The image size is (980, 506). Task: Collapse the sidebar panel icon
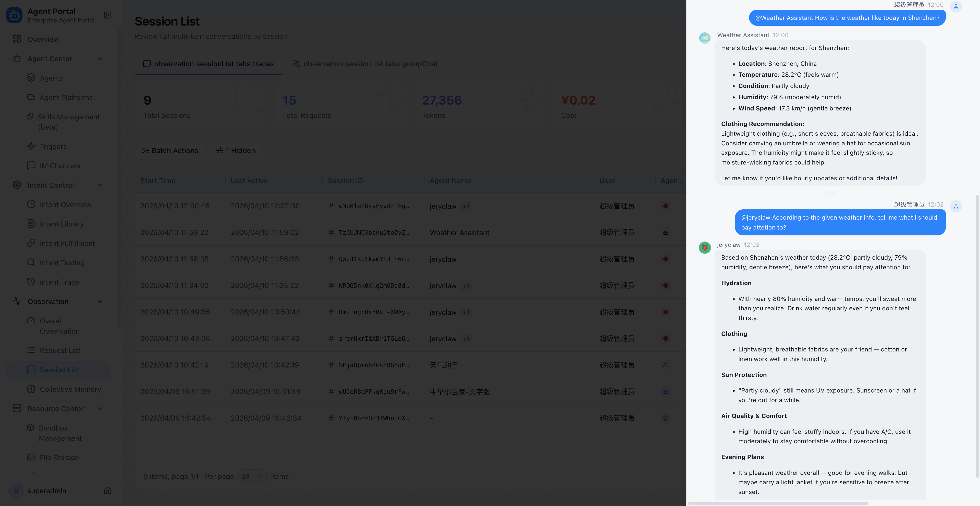point(108,15)
